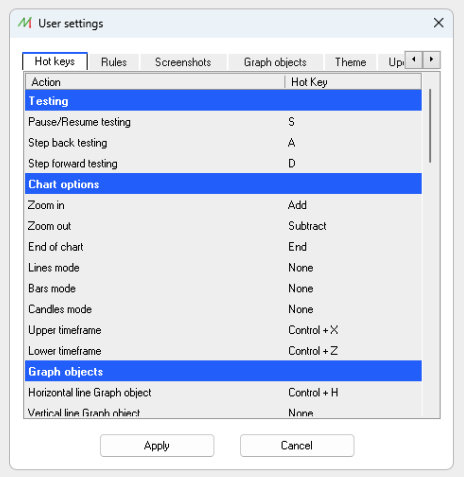Click hot key D for Step forward
This screenshot has height=477, width=464.
coord(292,163)
